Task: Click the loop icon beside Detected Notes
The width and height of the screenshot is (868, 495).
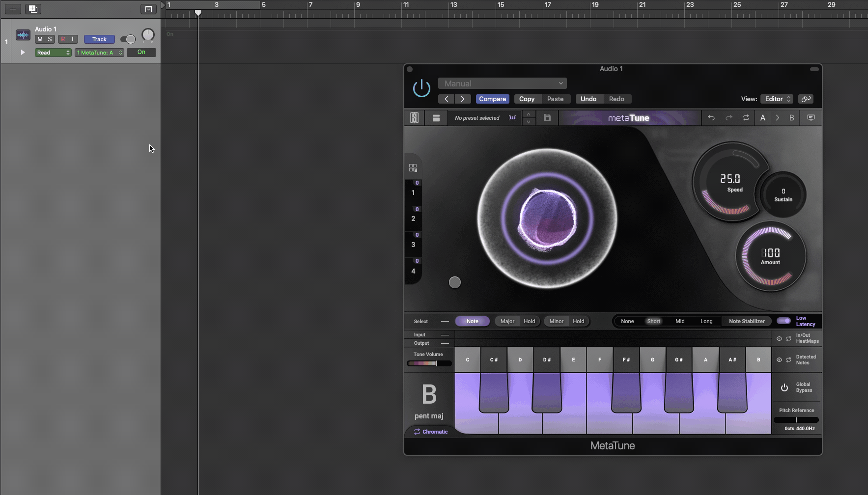Action: pyautogui.click(x=789, y=360)
